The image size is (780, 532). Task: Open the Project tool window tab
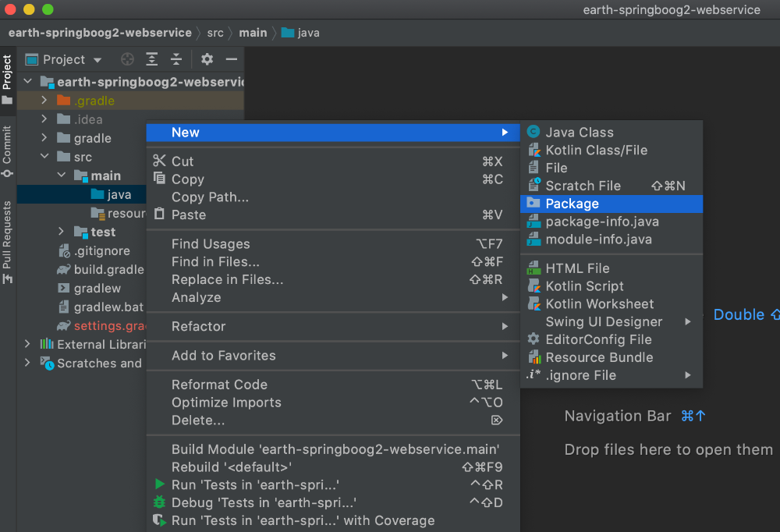[x=7, y=79]
